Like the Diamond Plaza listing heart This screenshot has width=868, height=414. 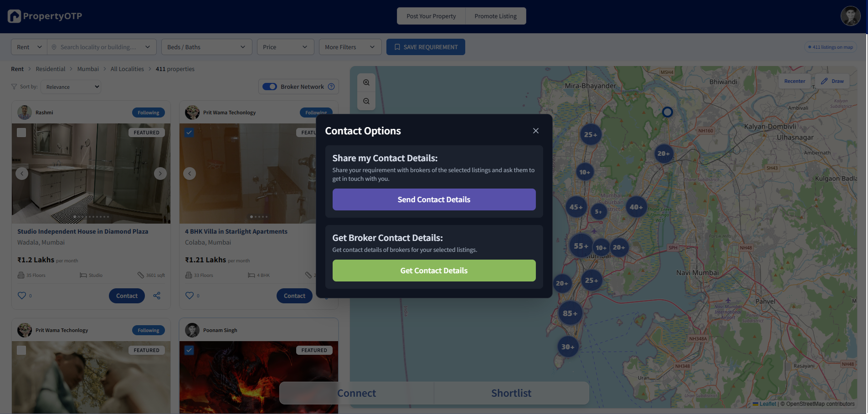pyautogui.click(x=22, y=296)
